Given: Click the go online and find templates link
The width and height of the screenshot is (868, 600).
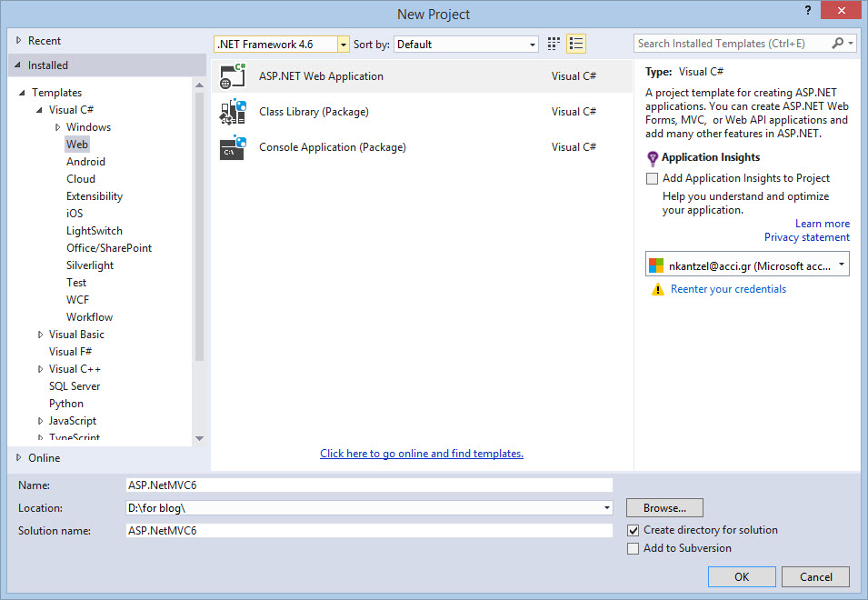Looking at the screenshot, I should click(422, 454).
